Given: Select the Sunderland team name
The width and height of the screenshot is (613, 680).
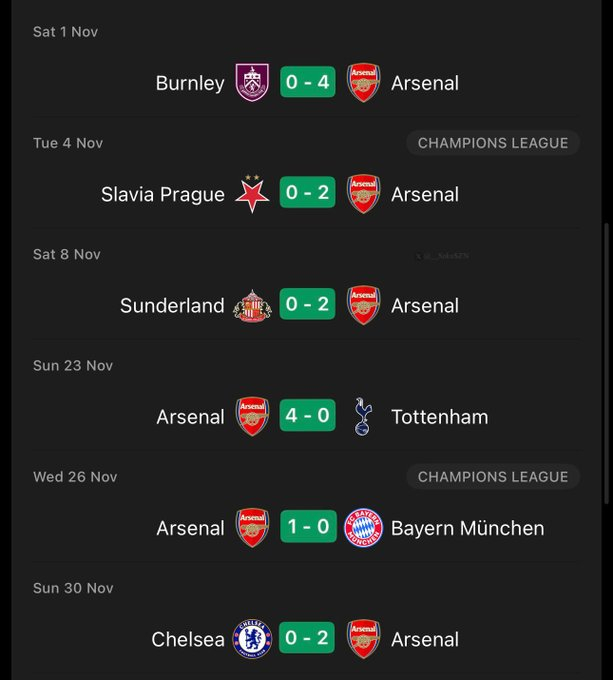Looking at the screenshot, I should point(172,306).
